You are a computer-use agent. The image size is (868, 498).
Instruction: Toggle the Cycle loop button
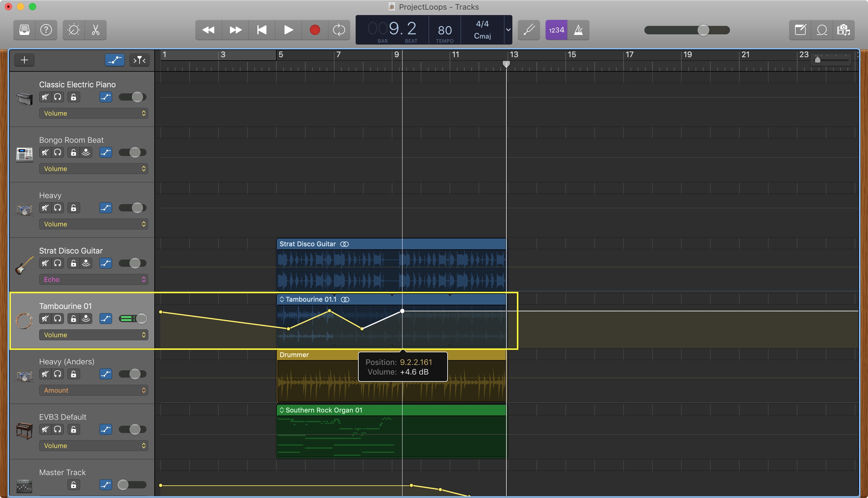[339, 30]
